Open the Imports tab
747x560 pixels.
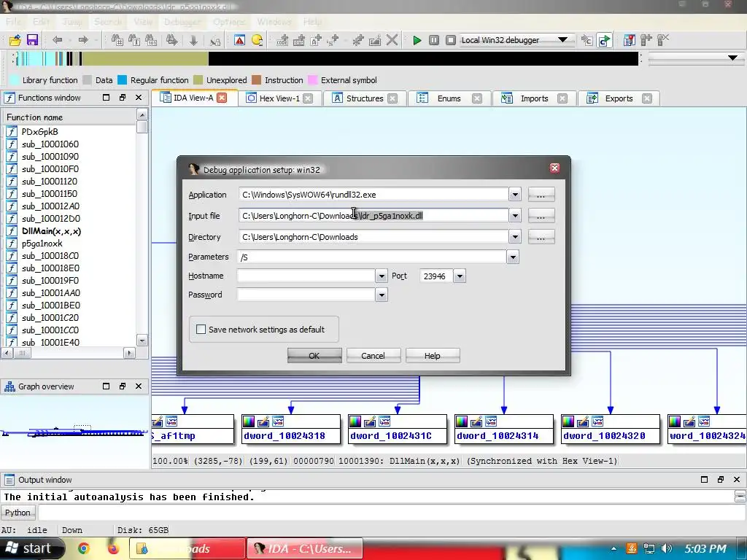pos(534,98)
